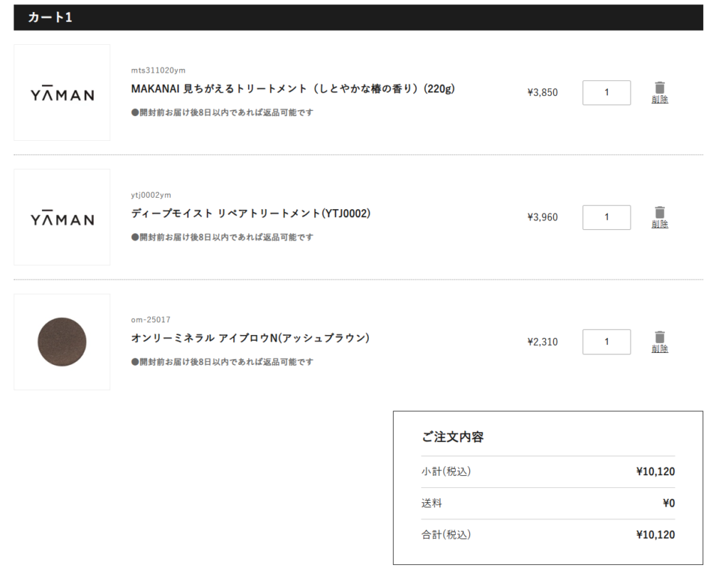
Task: Open MAKANAI 見ちがえるトリートメント product title
Action: pyautogui.click(x=293, y=89)
